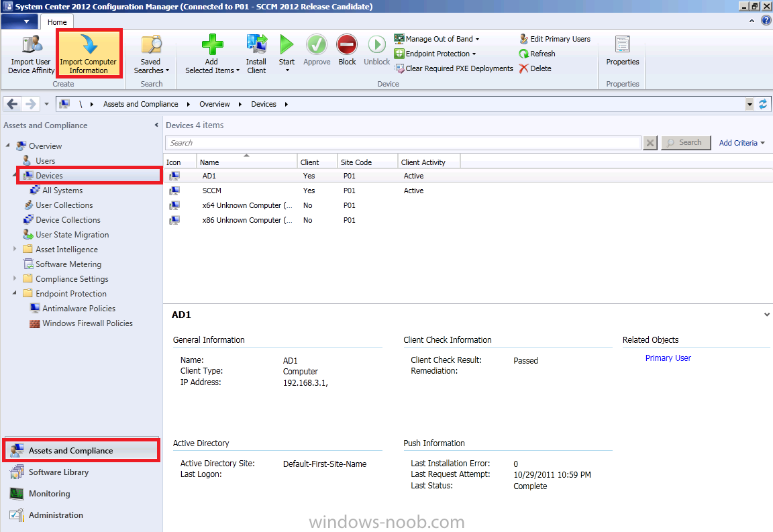Open the Primary User related link
The height and width of the screenshot is (532, 773).
[x=668, y=358]
